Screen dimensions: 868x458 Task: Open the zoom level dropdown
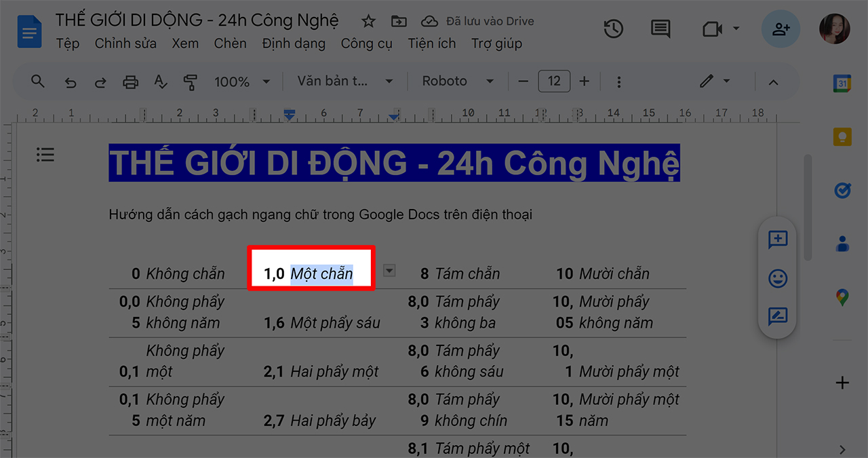[x=243, y=81]
